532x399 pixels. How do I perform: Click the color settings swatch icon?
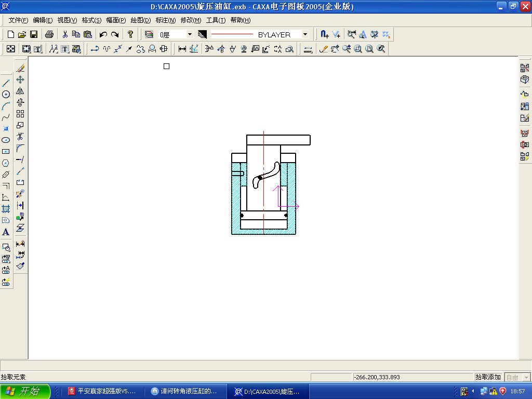pos(202,34)
